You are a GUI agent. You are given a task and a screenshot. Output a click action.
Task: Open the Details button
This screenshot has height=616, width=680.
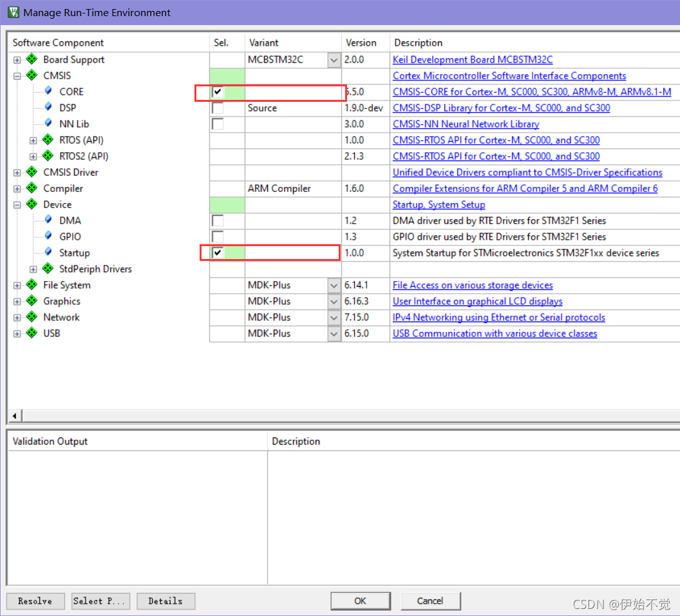165,601
